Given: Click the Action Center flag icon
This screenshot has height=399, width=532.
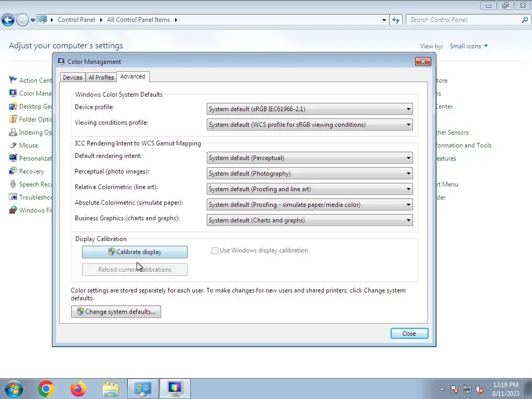Looking at the screenshot, I should click(x=13, y=80).
